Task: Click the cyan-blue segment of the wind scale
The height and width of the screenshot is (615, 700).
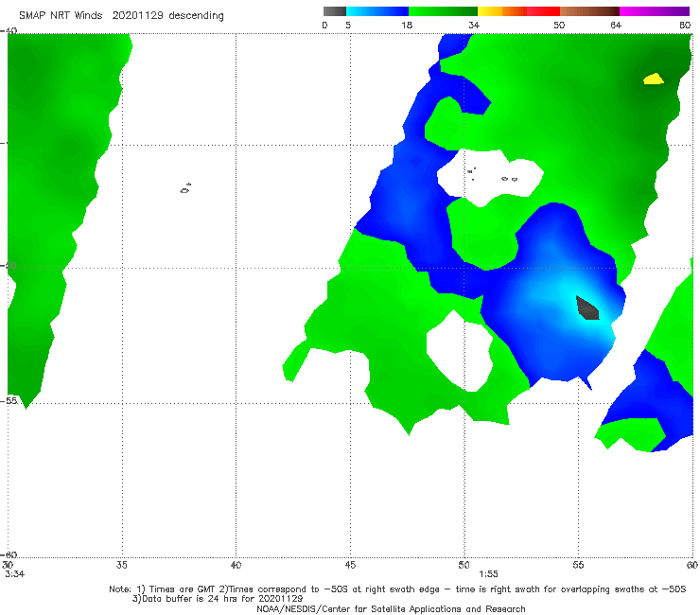Action: [377, 11]
